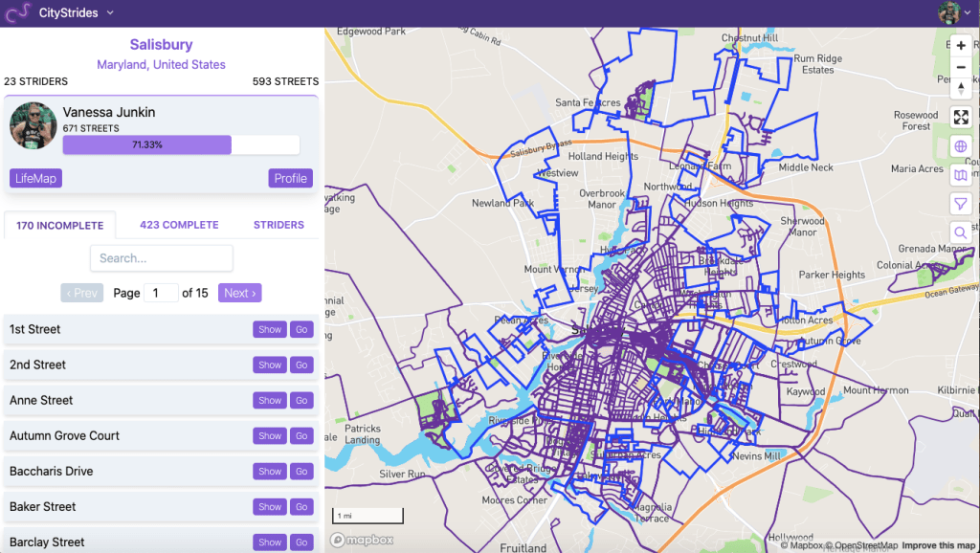The width and height of the screenshot is (980, 553).
Task: Click the street Search field
Action: pyautogui.click(x=161, y=257)
